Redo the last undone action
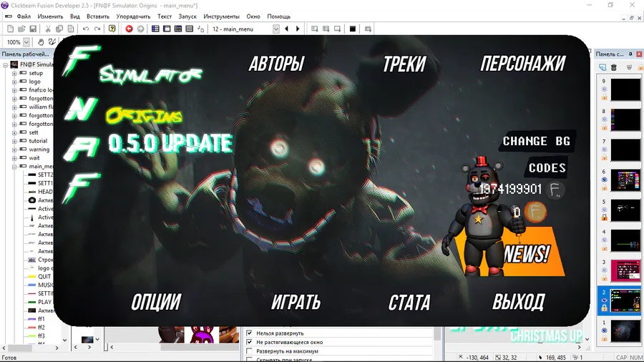 tap(97, 29)
